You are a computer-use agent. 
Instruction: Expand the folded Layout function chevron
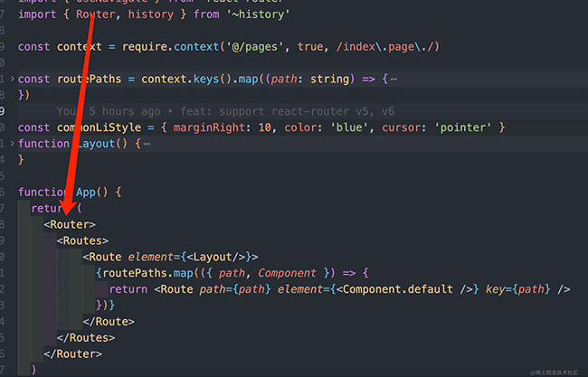pos(12,144)
